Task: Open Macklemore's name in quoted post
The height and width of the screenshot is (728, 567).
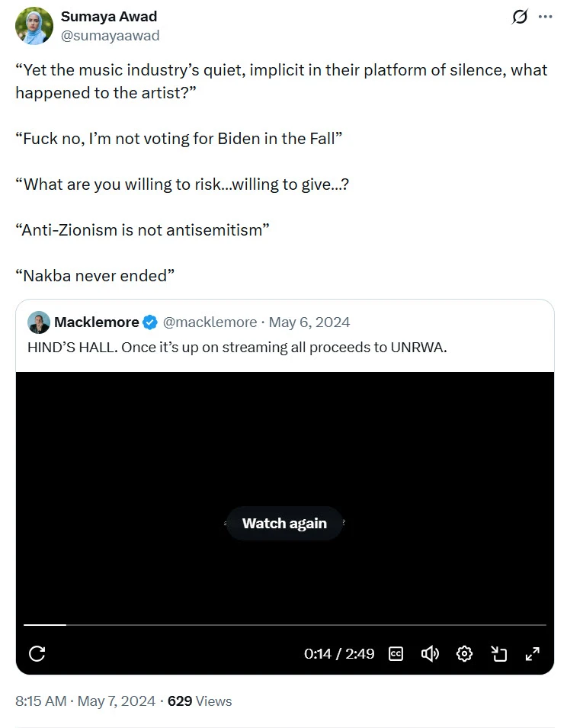Action: coord(96,322)
